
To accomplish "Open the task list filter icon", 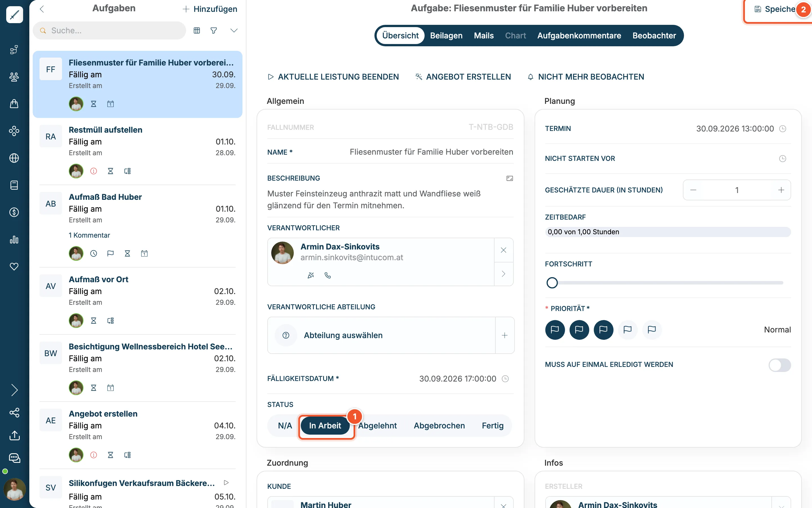I will coord(214,30).
